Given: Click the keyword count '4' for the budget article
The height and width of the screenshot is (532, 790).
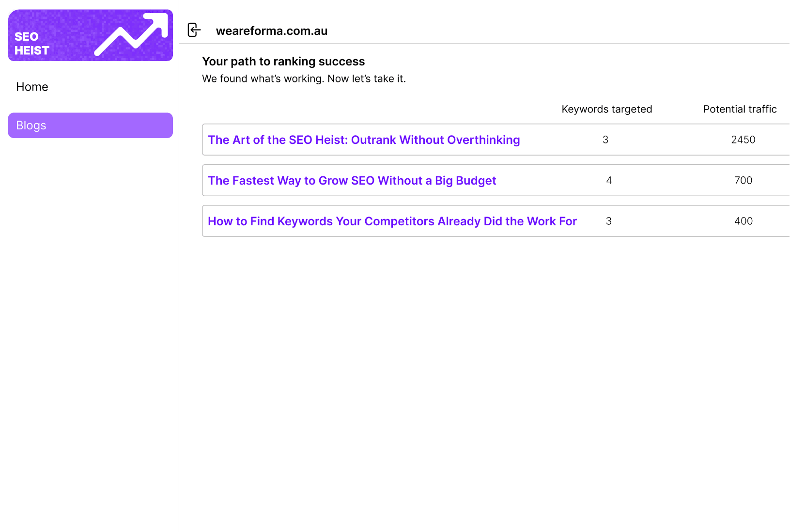Looking at the screenshot, I should click(609, 180).
